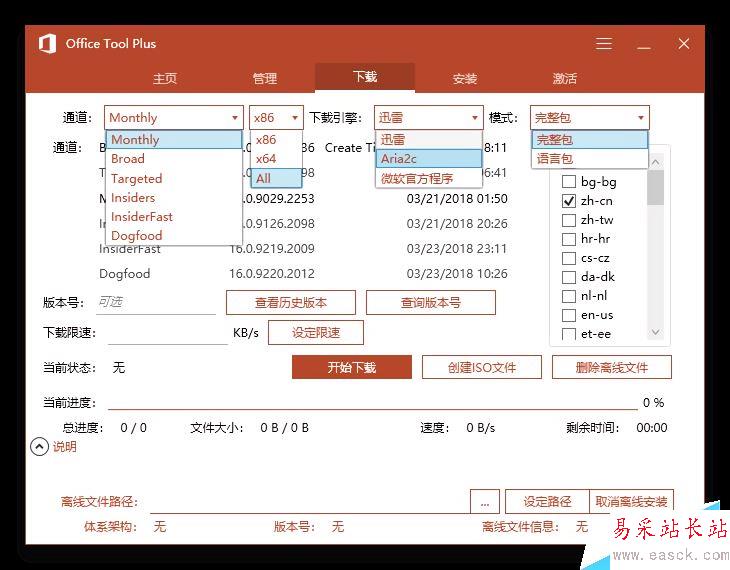
Task: Choose Targeted channel option
Action: tap(174, 178)
